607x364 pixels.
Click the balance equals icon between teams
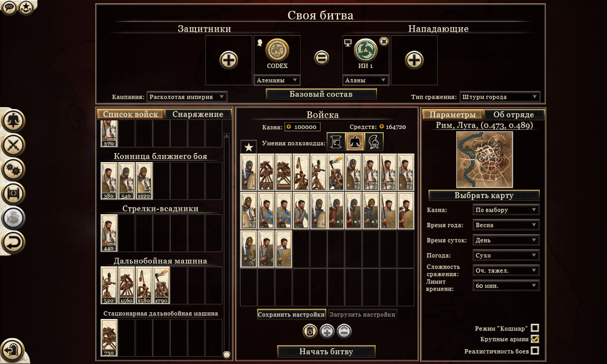322,58
